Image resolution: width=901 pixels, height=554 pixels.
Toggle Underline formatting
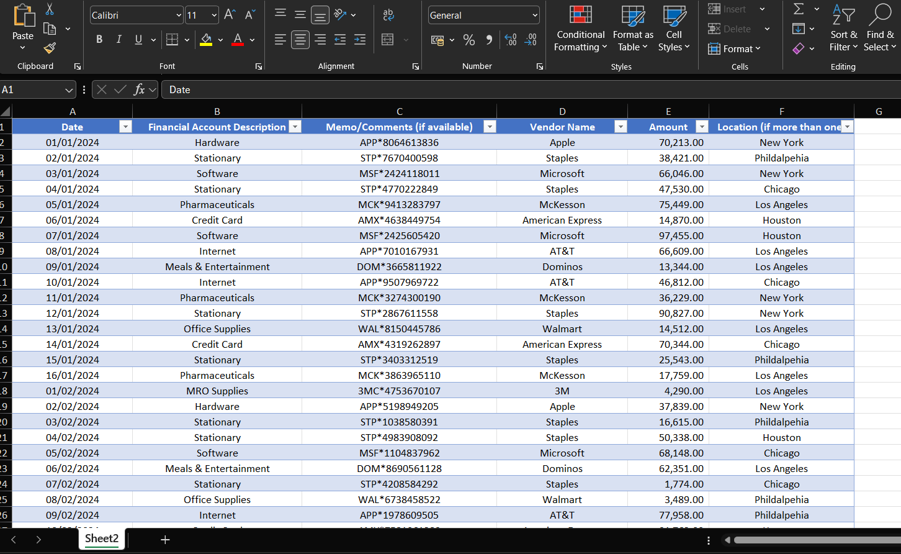click(x=138, y=40)
